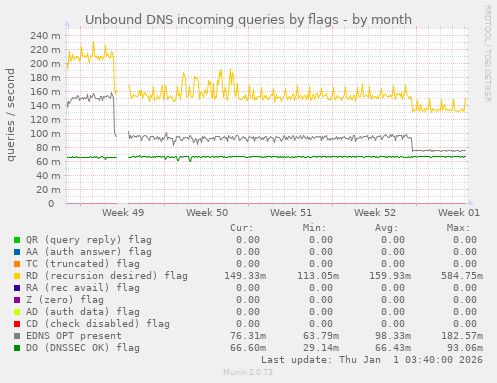Click the '200 m' y-axis label
497x383 pixels.
45,64
